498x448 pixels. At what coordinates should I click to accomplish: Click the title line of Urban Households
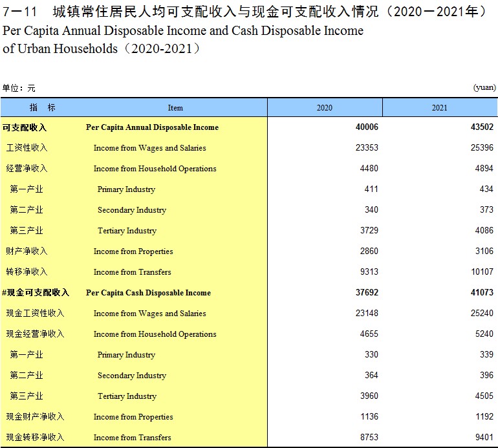102,48
